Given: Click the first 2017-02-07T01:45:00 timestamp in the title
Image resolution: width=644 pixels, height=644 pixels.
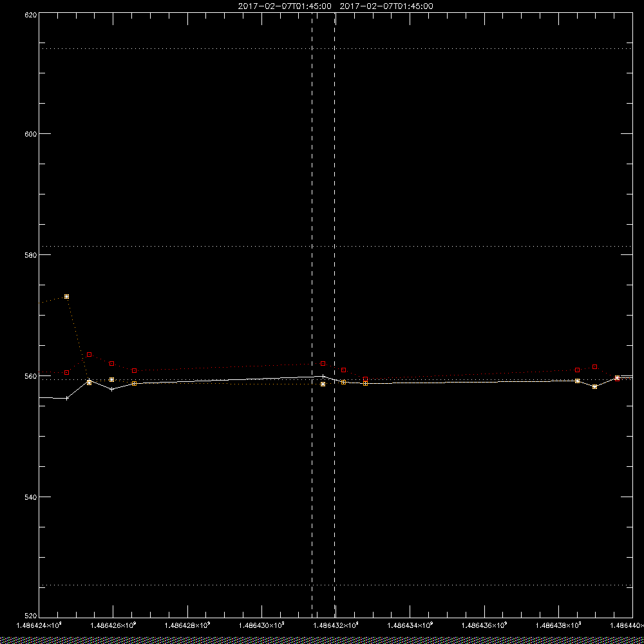Looking at the screenshot, I should [x=285, y=6].
